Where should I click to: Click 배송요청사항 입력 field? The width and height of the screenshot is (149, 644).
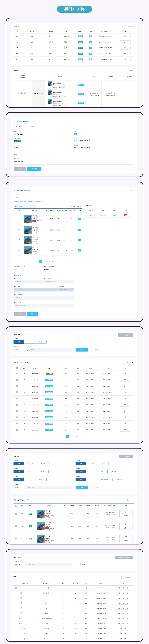pyautogui.click(x=44, y=306)
